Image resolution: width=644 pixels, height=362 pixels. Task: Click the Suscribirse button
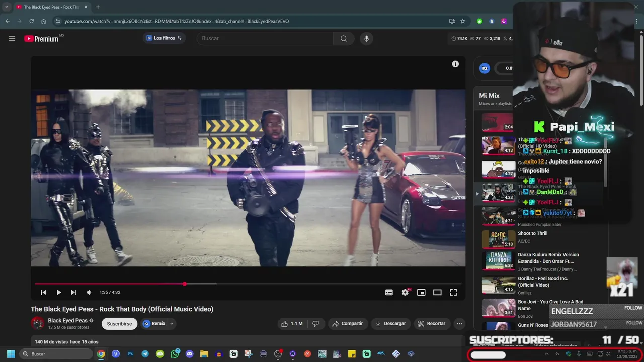click(x=119, y=324)
